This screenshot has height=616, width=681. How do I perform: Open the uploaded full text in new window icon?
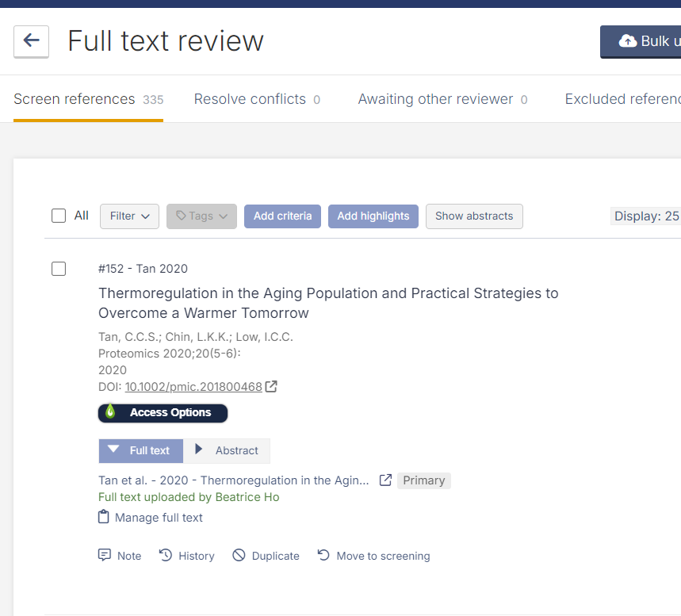pyautogui.click(x=385, y=480)
